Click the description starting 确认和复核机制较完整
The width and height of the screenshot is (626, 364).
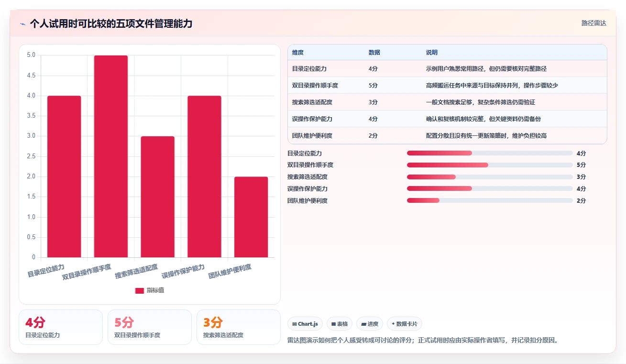coord(483,119)
